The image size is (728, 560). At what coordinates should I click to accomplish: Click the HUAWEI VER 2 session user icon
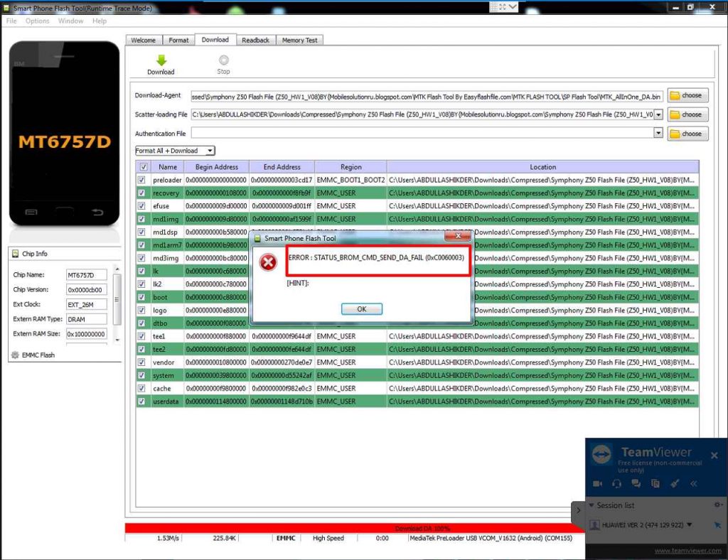[x=594, y=525]
